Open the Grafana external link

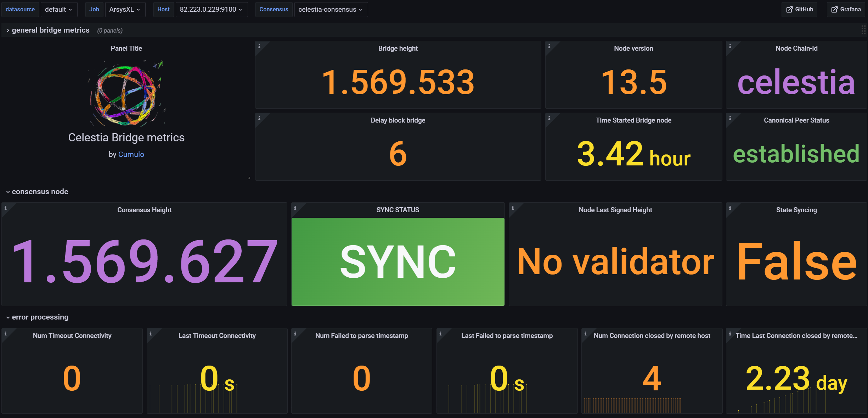click(x=846, y=10)
